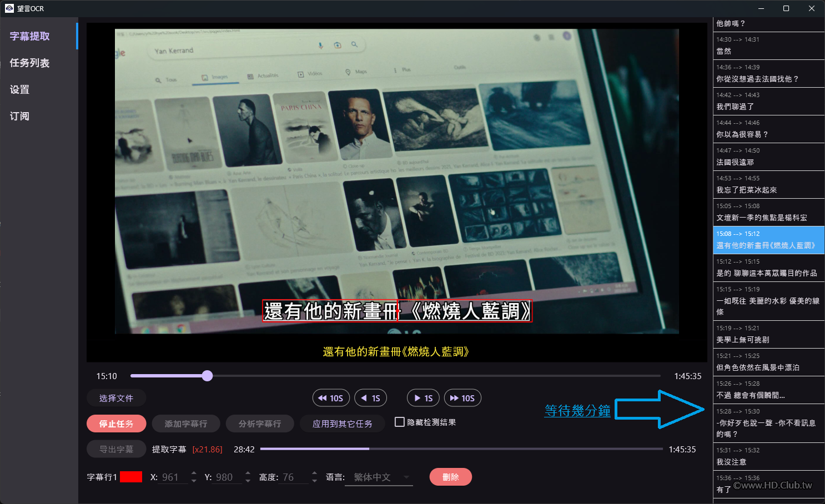Click the 提取字幕 extraction progress bar
Image resolution: width=825 pixels, height=504 pixels.
461,448
